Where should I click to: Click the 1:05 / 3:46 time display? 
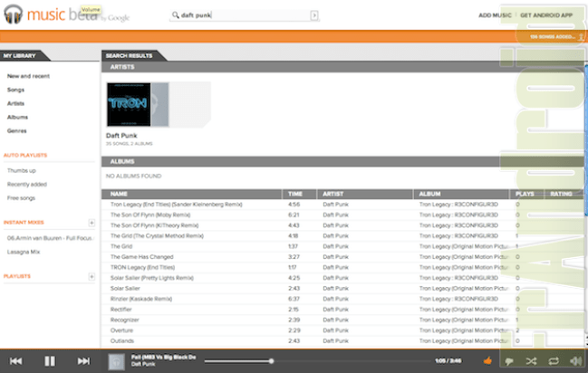pyautogui.click(x=448, y=361)
